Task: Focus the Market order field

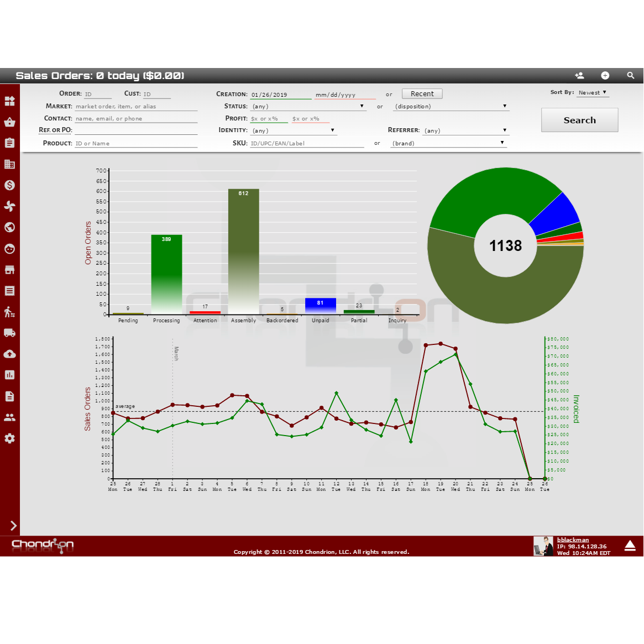Action: coord(136,106)
